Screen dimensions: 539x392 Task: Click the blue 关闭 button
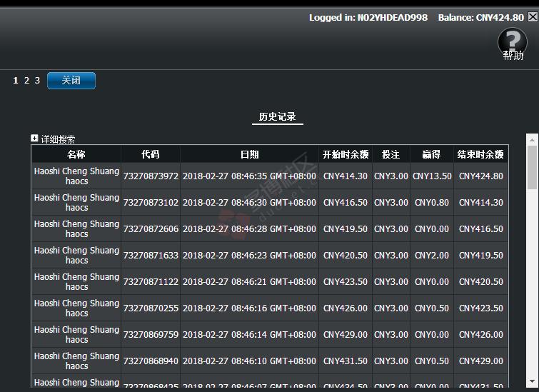tap(71, 81)
